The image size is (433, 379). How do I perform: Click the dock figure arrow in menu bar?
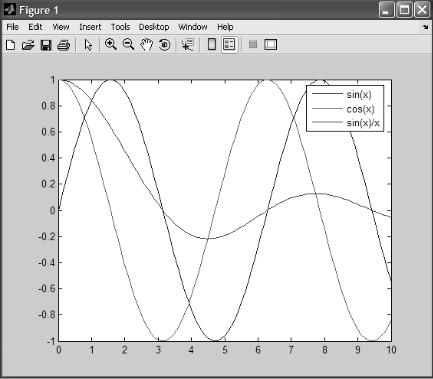(x=426, y=27)
